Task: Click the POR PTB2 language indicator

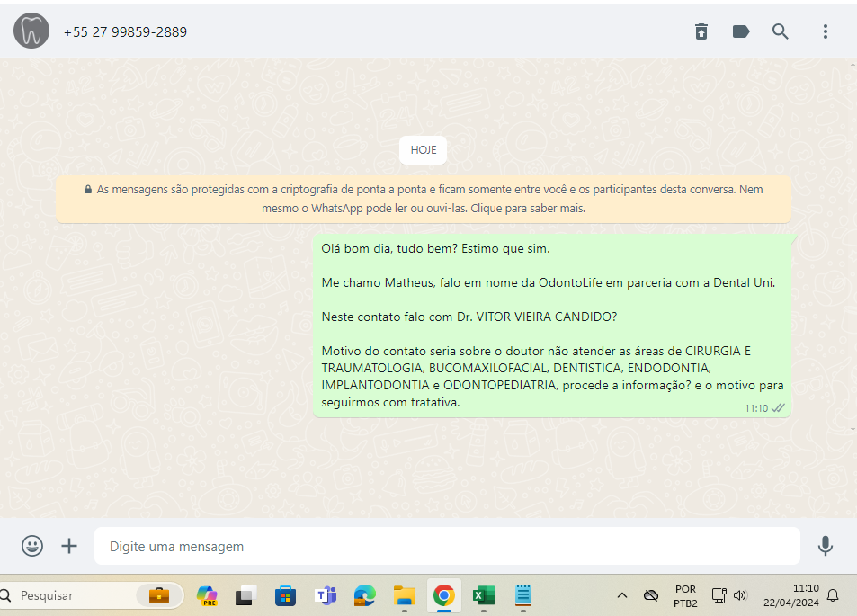Action: point(685,596)
